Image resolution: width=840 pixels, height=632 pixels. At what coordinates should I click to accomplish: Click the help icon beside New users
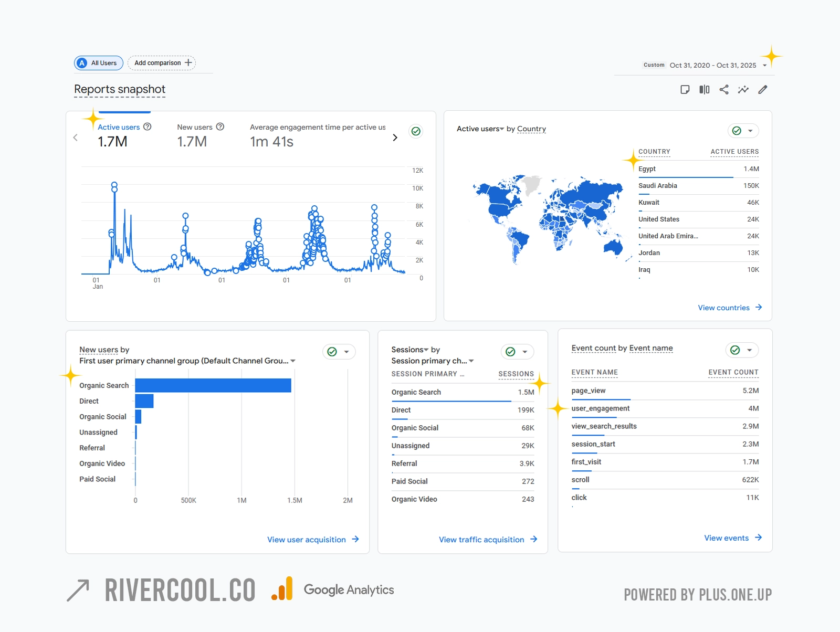pyautogui.click(x=220, y=127)
